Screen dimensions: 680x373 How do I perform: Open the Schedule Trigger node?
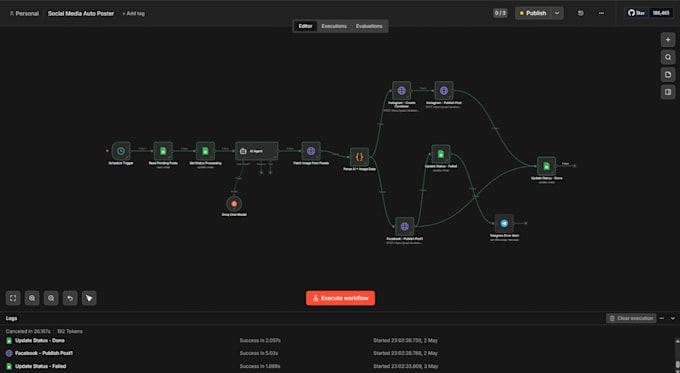tap(121, 151)
